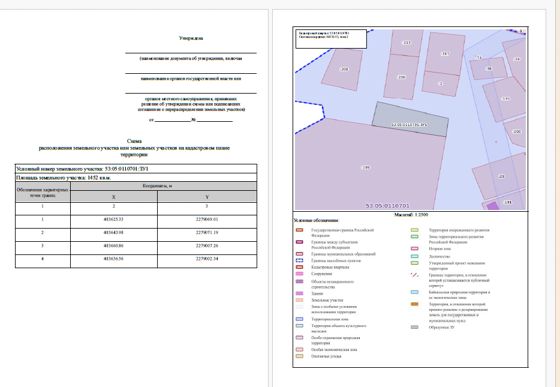Screen dimensions: 560x387
Task: Click the "Координаты, м" table header
Action: pyautogui.click(x=164, y=186)
